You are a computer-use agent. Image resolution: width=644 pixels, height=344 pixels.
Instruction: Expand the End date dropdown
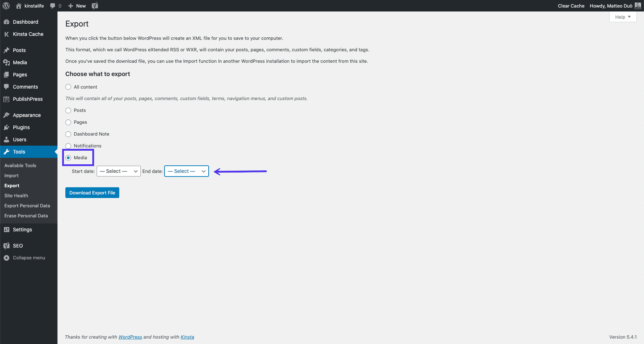(x=186, y=171)
